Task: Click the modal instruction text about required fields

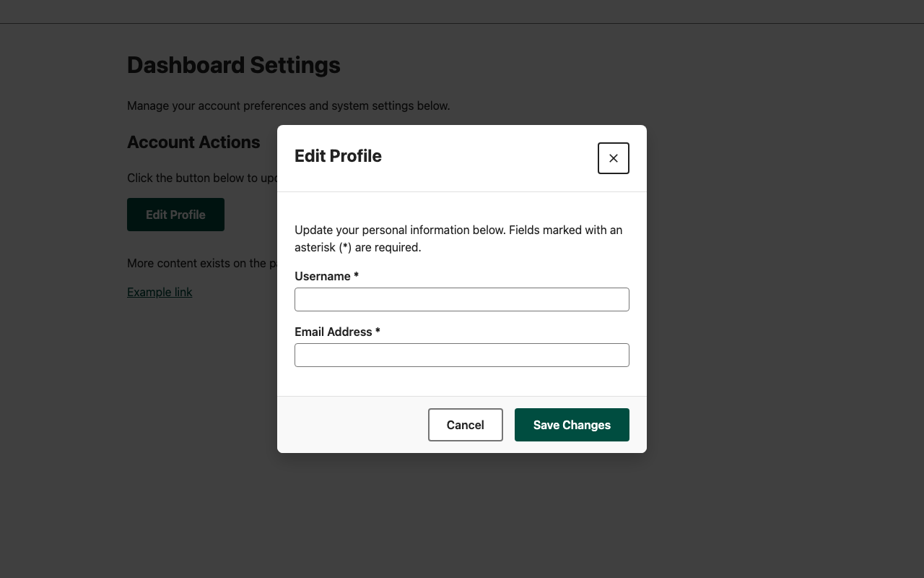Action: click(x=458, y=238)
